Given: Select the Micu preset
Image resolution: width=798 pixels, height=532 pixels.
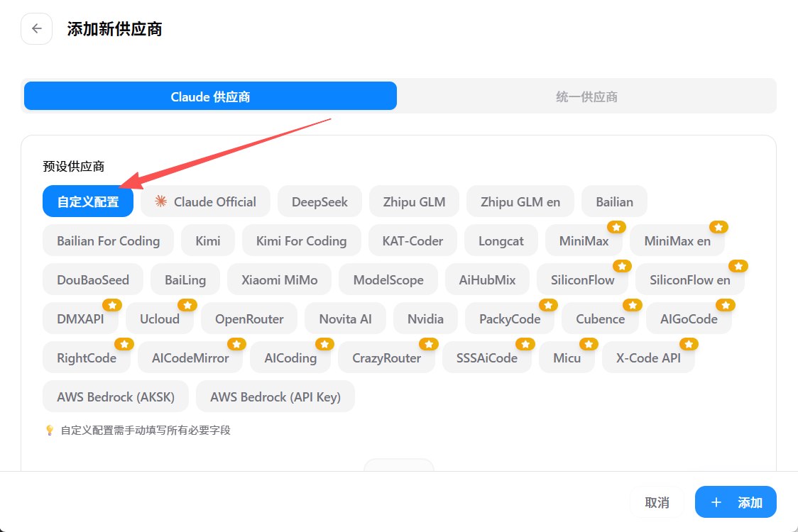Looking at the screenshot, I should 567,358.
